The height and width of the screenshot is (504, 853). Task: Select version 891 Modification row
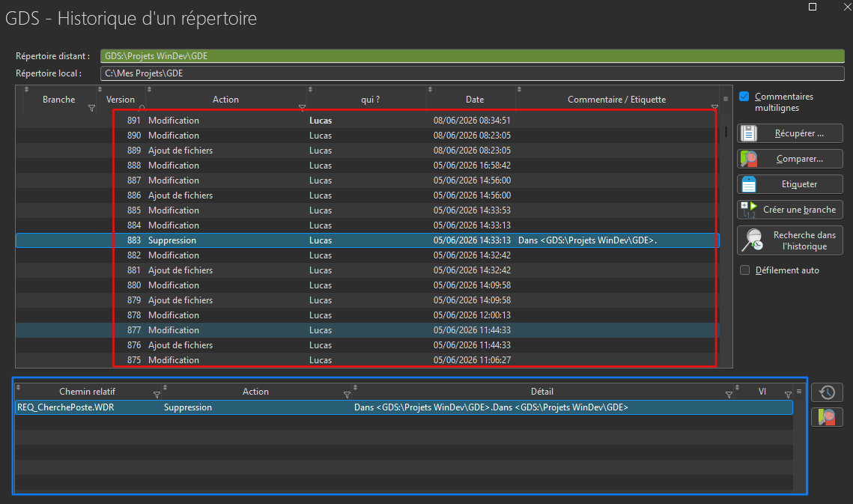pyautogui.click(x=368, y=121)
